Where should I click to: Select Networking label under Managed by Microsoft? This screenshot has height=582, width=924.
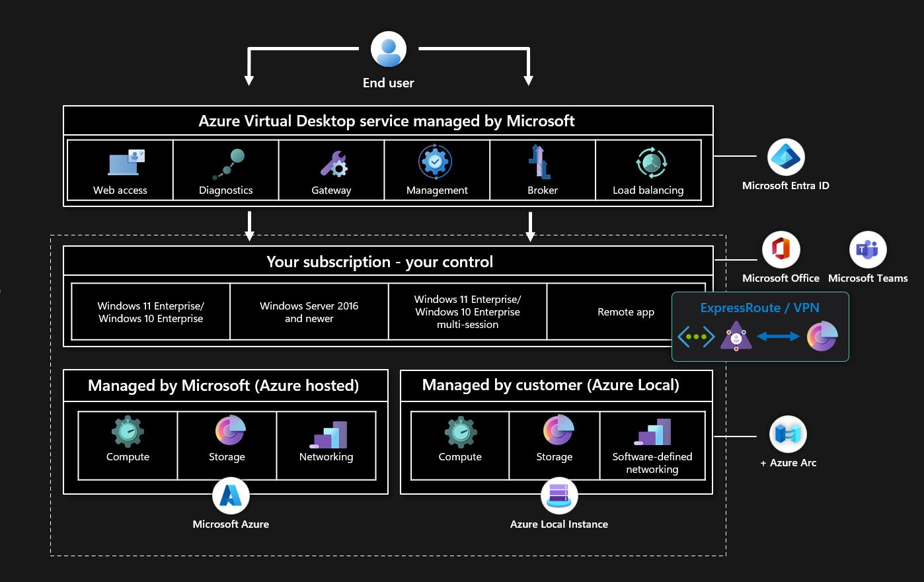(327, 457)
